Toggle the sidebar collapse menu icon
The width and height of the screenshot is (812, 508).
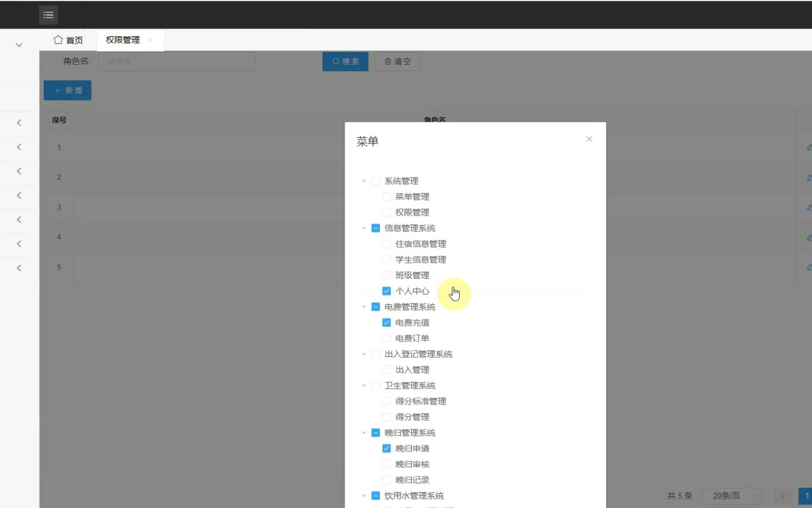click(49, 15)
